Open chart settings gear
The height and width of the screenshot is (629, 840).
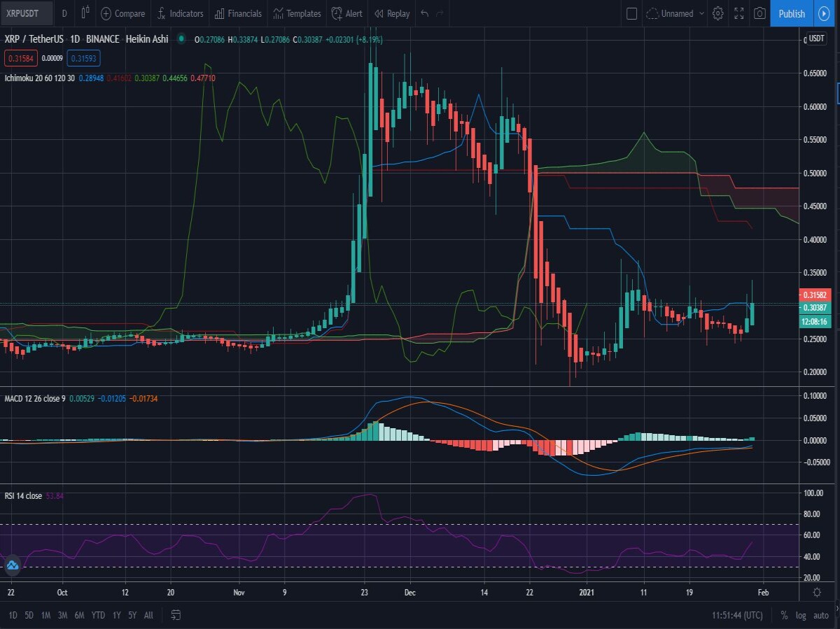717,13
